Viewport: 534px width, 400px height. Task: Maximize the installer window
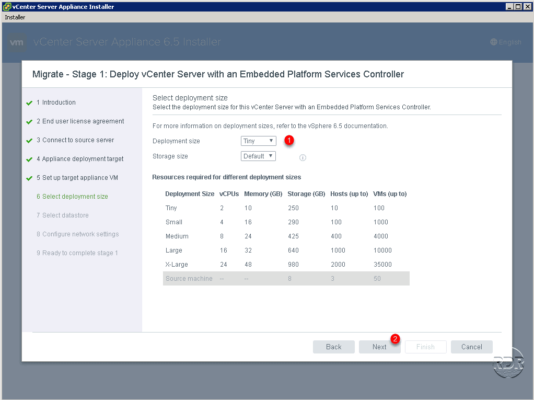[518, 6]
